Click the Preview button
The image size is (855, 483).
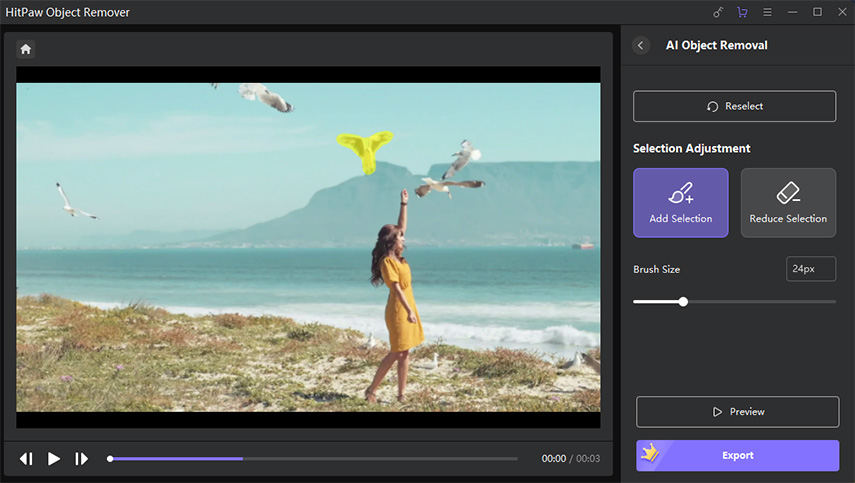pos(737,412)
